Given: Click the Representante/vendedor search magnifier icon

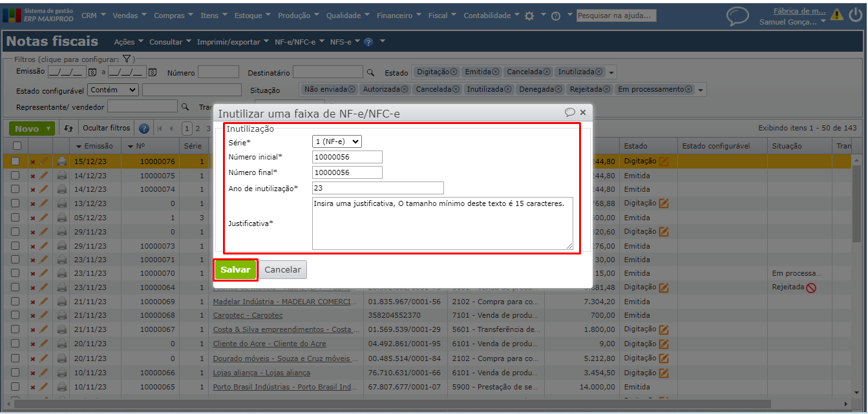Looking at the screenshot, I should coord(185,107).
